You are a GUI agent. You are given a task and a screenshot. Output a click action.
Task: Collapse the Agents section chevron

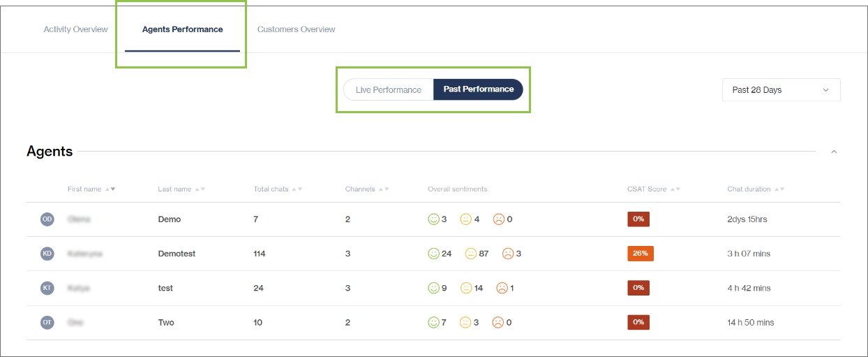tap(834, 152)
